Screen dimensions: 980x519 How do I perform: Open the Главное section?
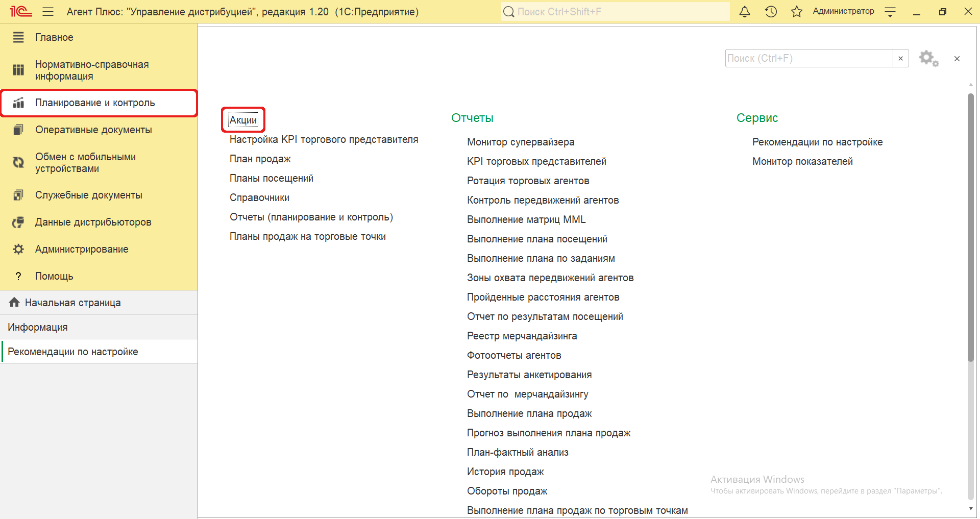click(99, 37)
